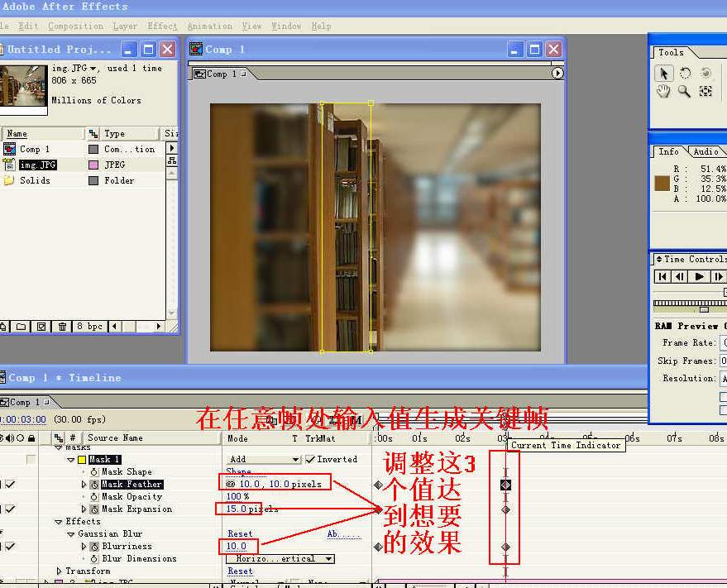Click Reset for Transform
The image size is (727, 588).
240,571
